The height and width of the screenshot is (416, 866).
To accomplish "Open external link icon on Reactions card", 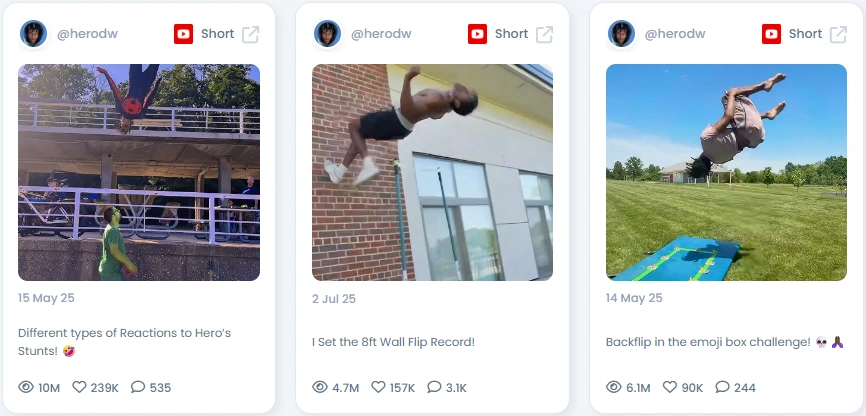I will pyautogui.click(x=251, y=34).
